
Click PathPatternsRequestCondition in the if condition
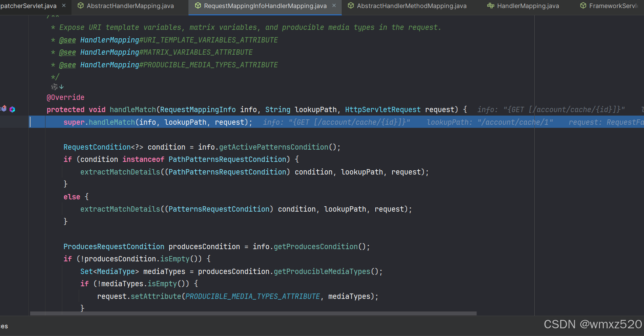coord(227,159)
